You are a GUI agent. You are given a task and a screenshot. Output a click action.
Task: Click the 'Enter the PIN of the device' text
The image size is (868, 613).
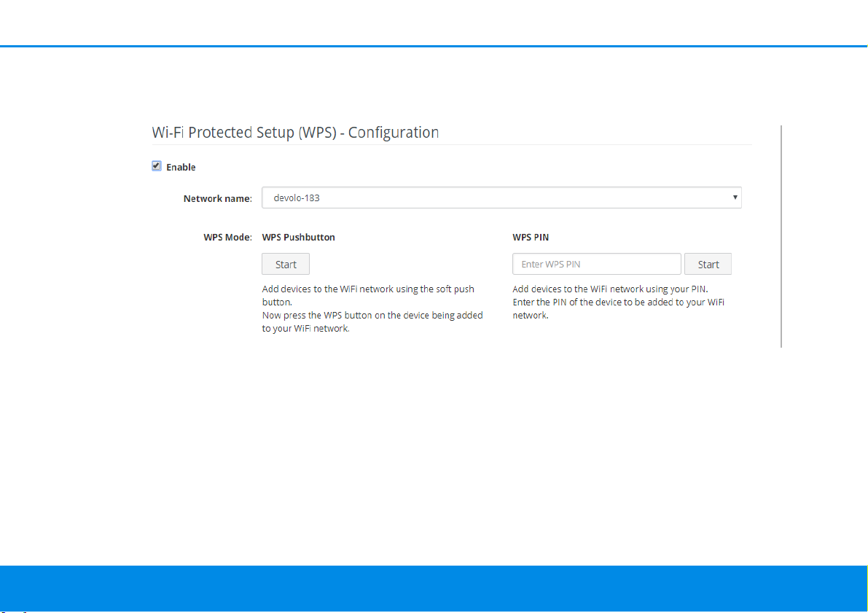click(x=618, y=308)
